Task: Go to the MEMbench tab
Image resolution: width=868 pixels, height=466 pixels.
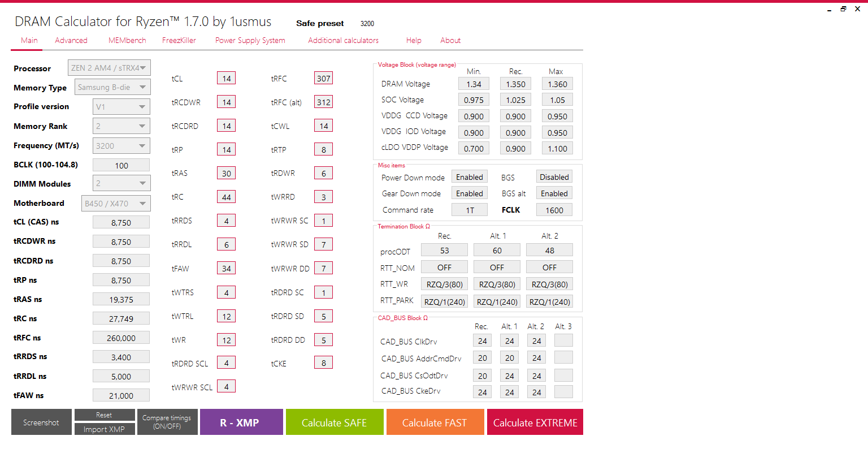Action: [x=127, y=40]
